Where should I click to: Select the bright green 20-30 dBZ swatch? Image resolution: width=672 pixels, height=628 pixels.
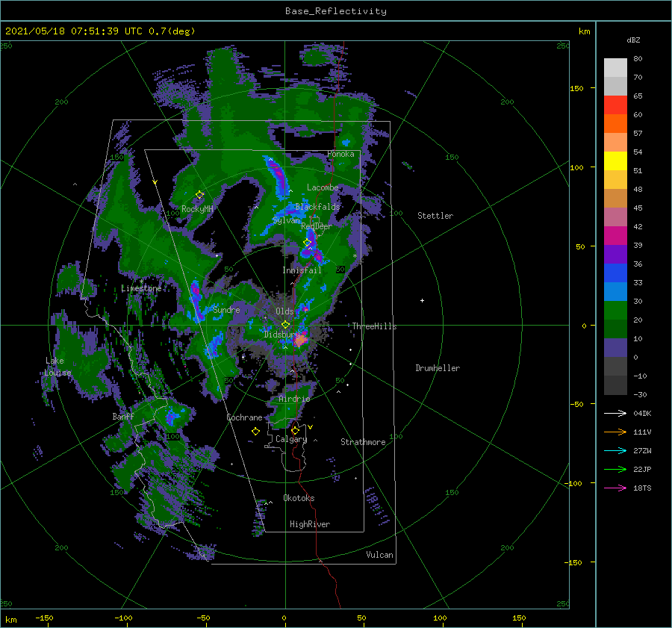[615, 311]
